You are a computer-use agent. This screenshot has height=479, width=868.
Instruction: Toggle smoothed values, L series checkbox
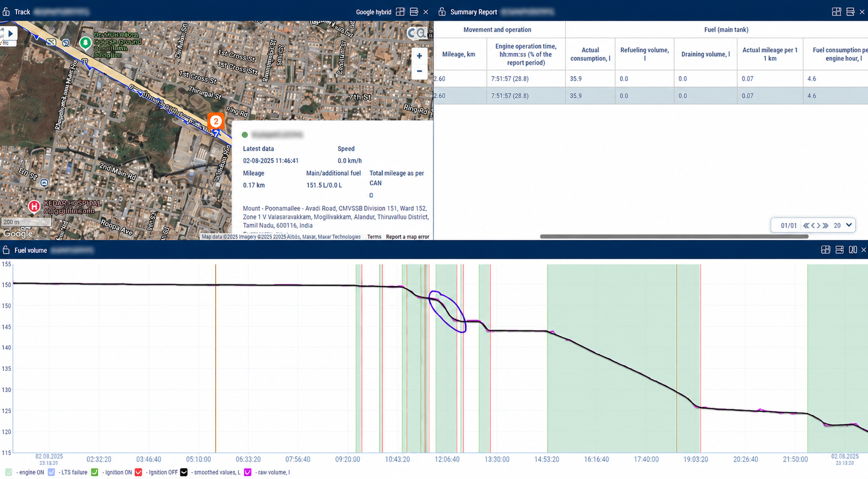(x=184, y=472)
